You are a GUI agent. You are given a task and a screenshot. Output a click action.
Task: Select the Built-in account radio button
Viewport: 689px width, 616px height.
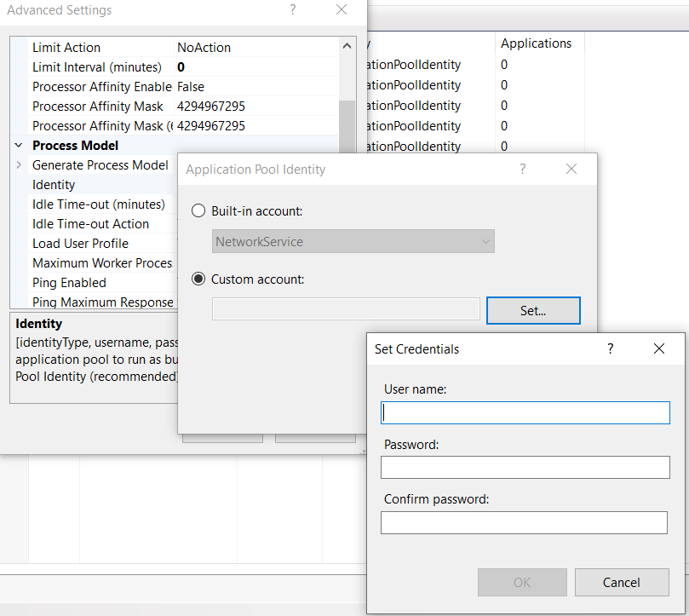coord(198,211)
